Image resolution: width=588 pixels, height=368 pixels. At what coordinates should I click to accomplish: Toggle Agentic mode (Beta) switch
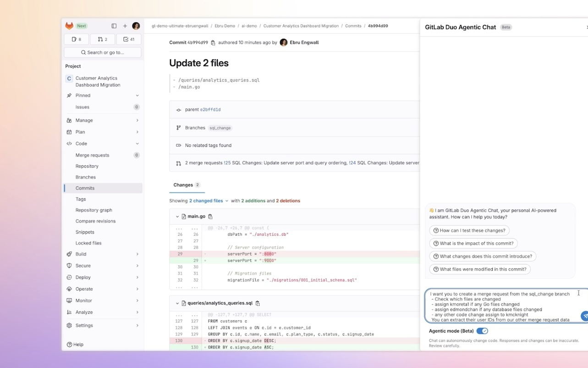point(482,331)
